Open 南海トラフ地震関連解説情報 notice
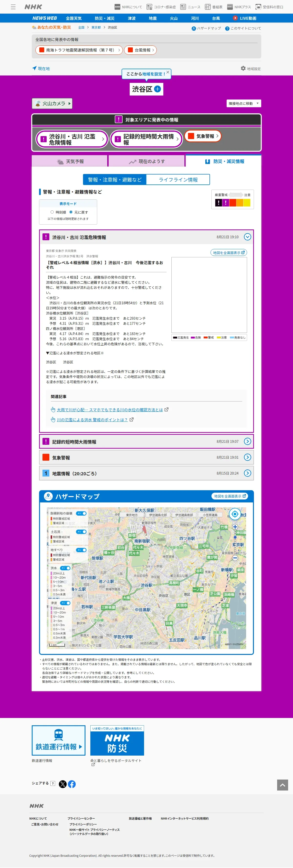 [79, 50]
